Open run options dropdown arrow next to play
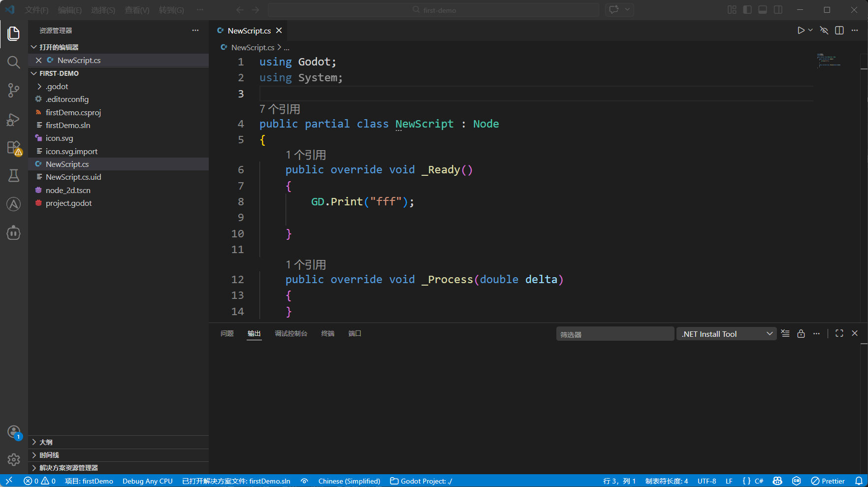The width and height of the screenshot is (868, 487). coord(810,31)
